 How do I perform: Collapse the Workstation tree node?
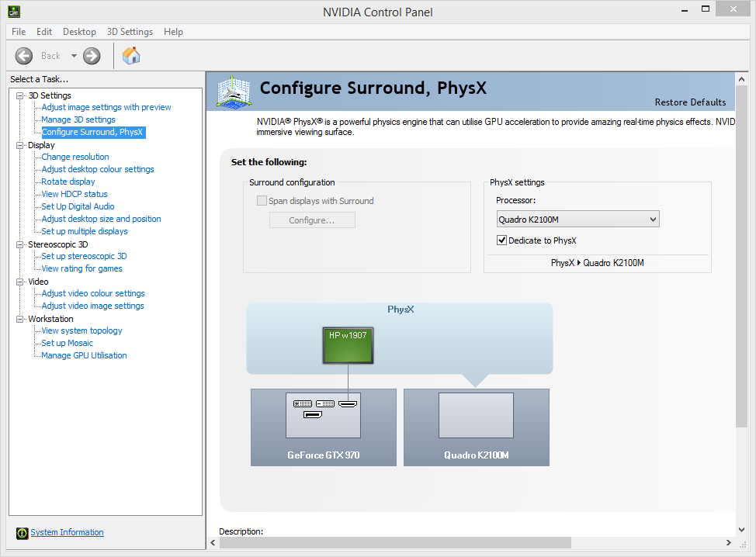pos(19,319)
